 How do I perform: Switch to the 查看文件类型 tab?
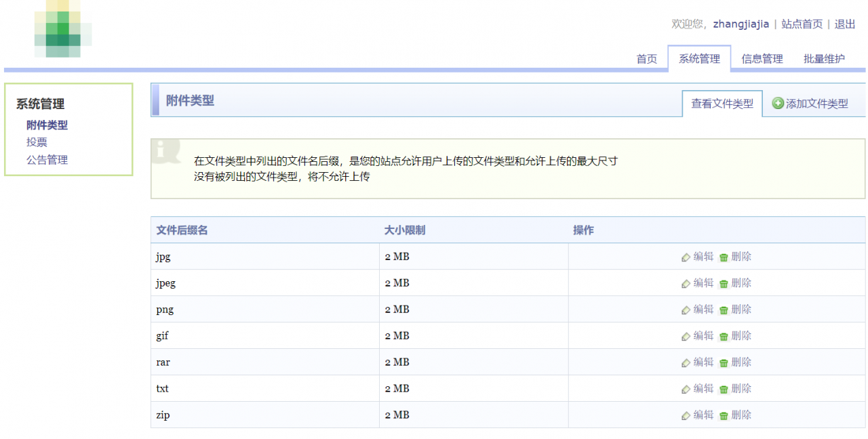click(x=722, y=104)
